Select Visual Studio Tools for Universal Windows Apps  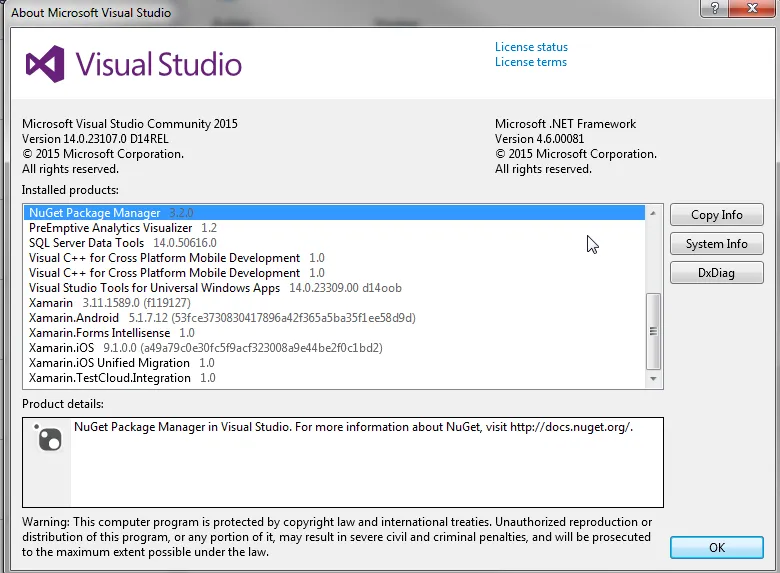[x=334, y=288]
